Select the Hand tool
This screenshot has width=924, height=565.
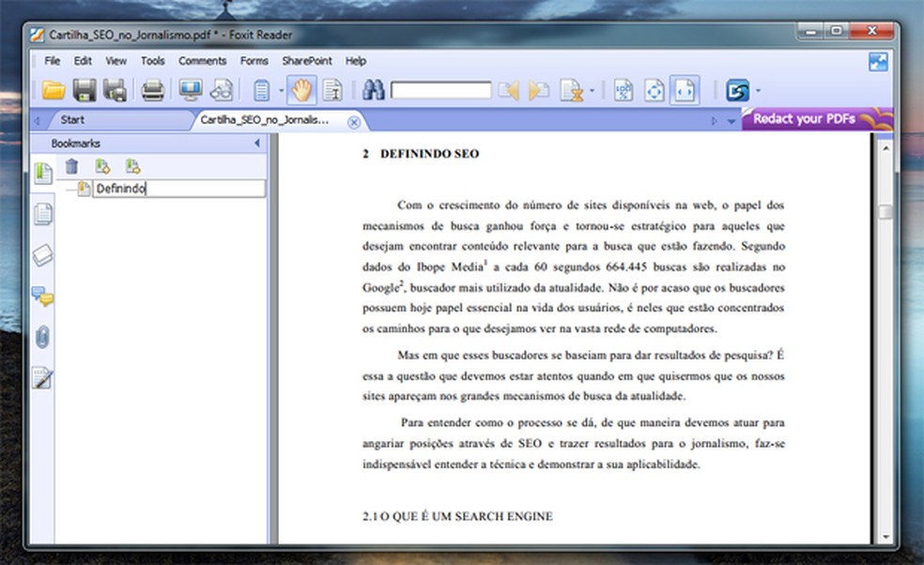pyautogui.click(x=301, y=90)
